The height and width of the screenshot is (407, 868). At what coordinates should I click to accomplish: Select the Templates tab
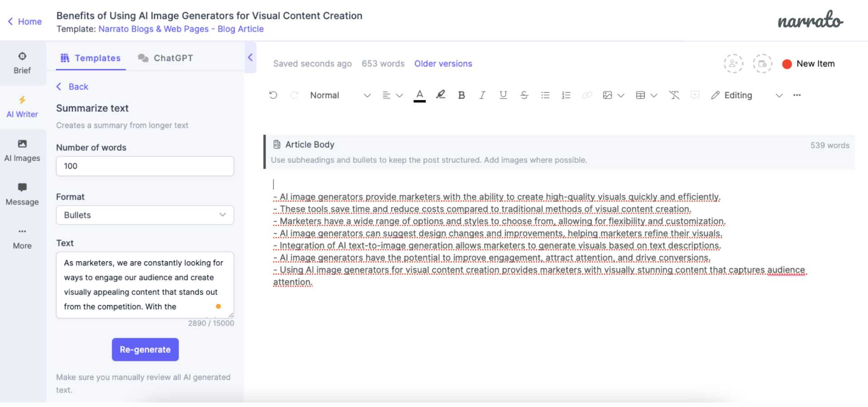[91, 58]
